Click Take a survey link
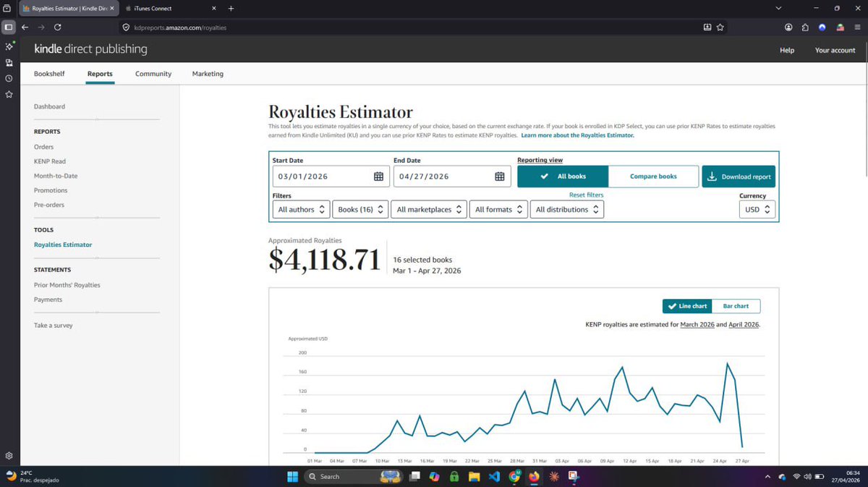This screenshot has height=487, width=868. pyautogui.click(x=54, y=326)
